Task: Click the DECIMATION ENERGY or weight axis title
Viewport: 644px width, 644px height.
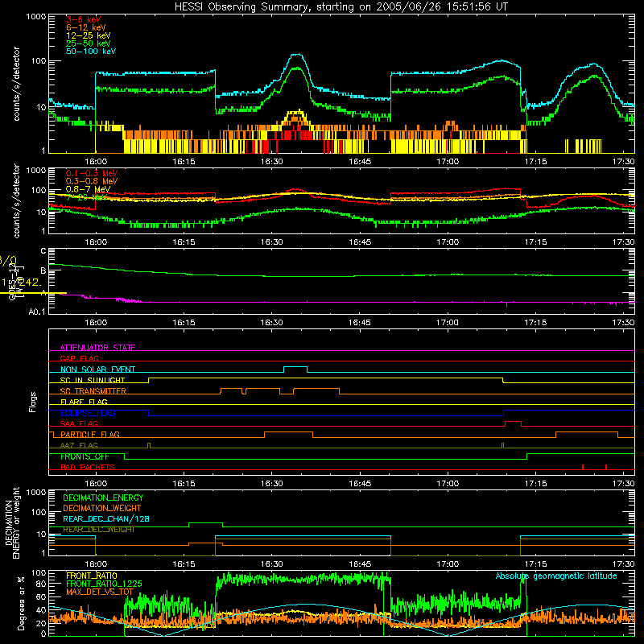Action: (x=12, y=522)
